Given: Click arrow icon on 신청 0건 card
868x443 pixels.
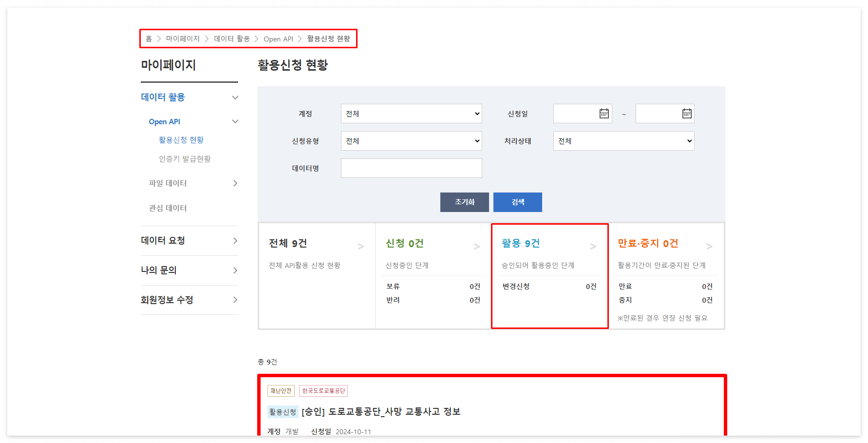Looking at the screenshot, I should pyautogui.click(x=477, y=247).
